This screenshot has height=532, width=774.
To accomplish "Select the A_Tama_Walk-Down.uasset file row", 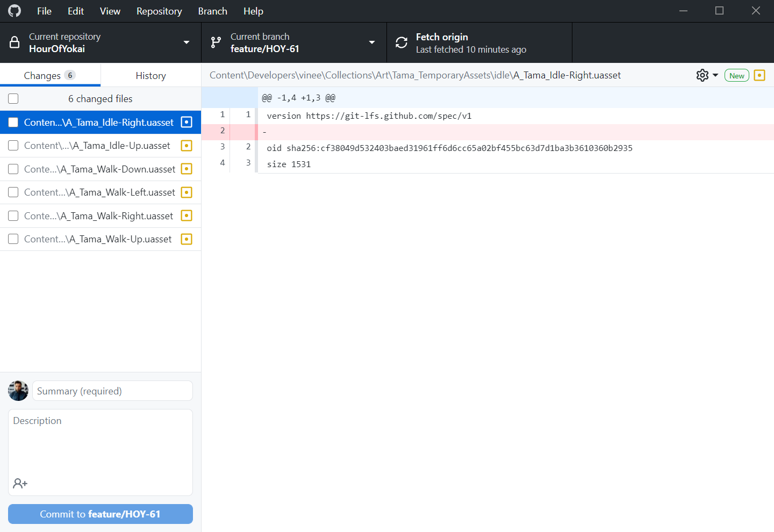I will [101, 169].
